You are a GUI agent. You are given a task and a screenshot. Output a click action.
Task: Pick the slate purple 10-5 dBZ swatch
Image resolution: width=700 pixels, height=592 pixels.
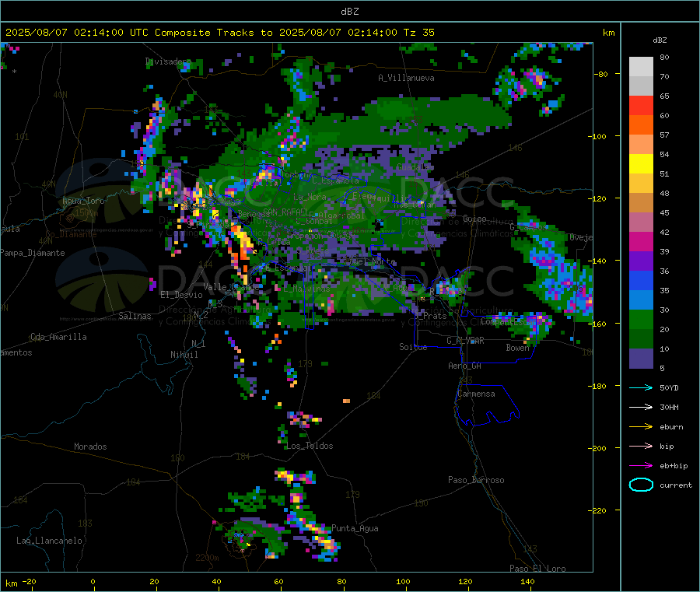641,359
